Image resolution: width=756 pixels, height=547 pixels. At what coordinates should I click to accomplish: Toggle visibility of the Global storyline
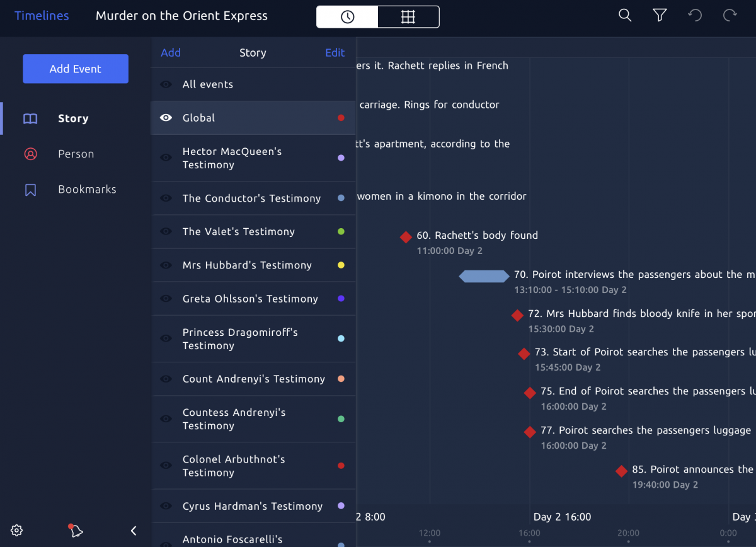coord(165,117)
